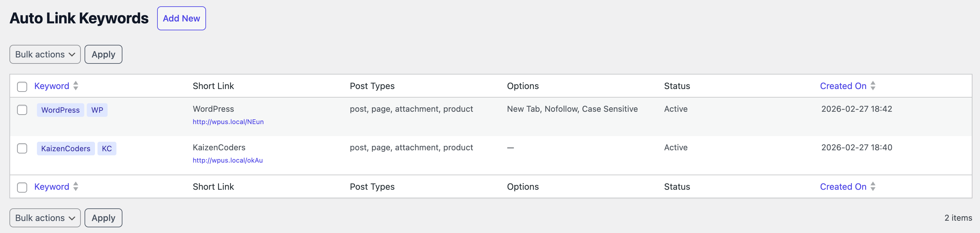This screenshot has height=233, width=980.
Task: Click the dash in KaizenCoders options cell
Action: 511,148
